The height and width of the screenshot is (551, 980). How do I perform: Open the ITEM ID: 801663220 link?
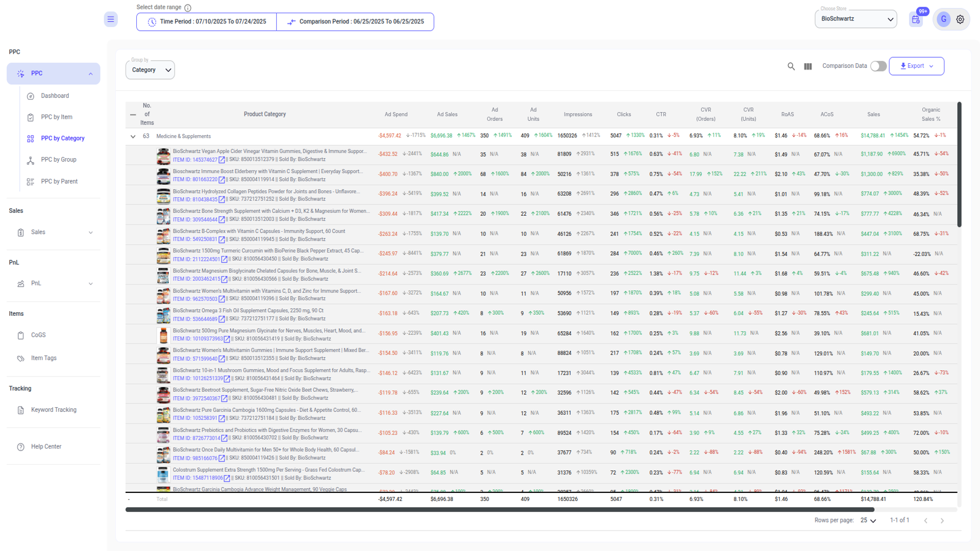pos(195,180)
